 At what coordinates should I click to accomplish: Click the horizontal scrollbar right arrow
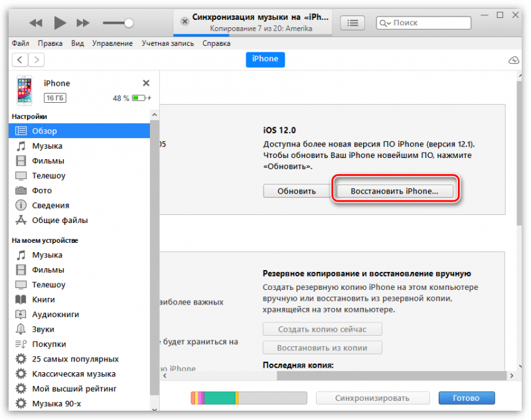512,376
